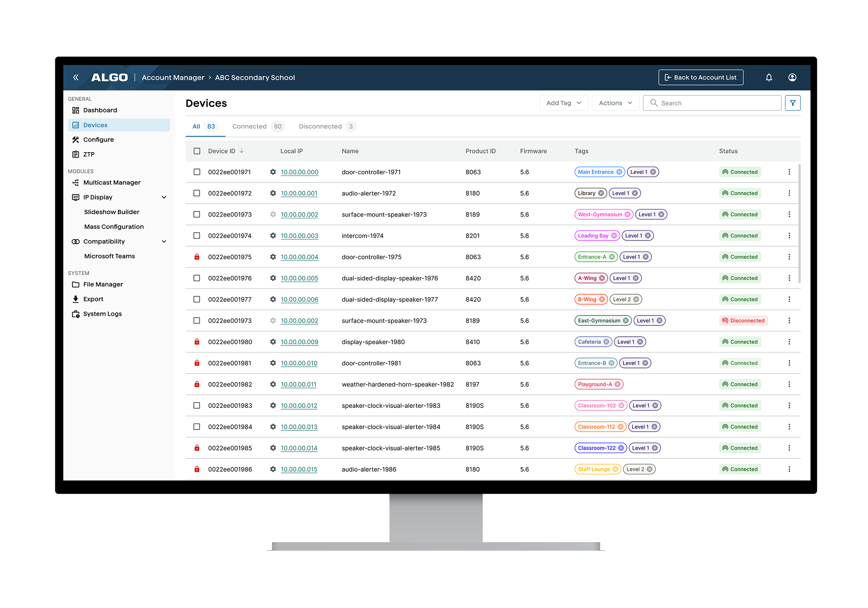Open settings gear for device 0022ee001971

[273, 172]
